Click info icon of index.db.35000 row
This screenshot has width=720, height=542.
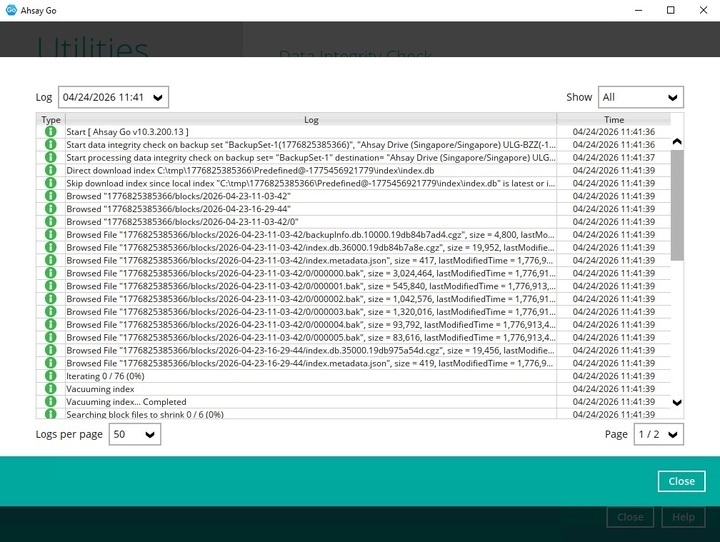51,350
